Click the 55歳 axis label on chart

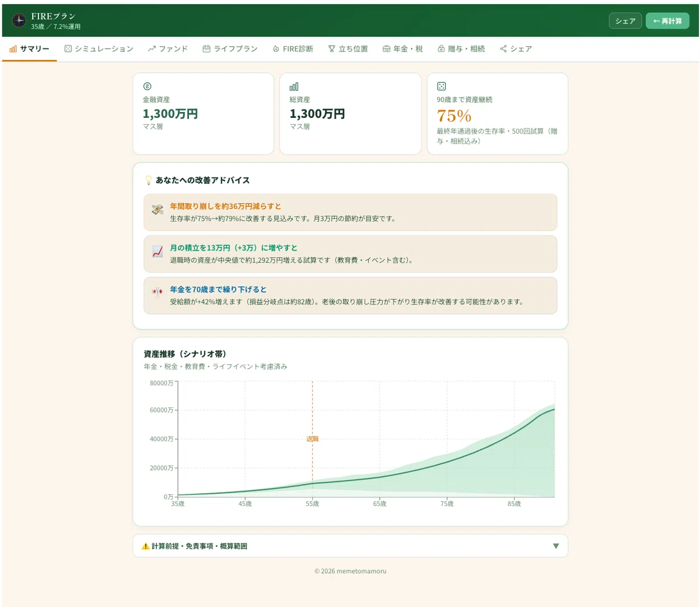pyautogui.click(x=312, y=504)
